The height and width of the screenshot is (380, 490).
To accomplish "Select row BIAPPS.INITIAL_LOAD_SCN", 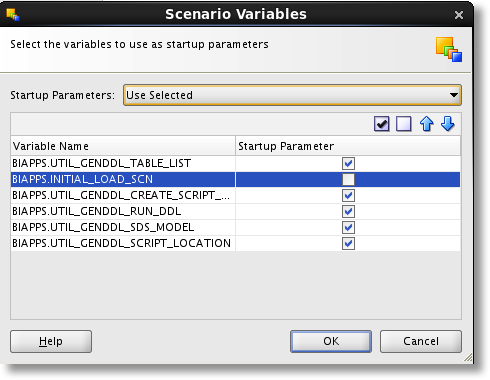I will click(235, 179).
